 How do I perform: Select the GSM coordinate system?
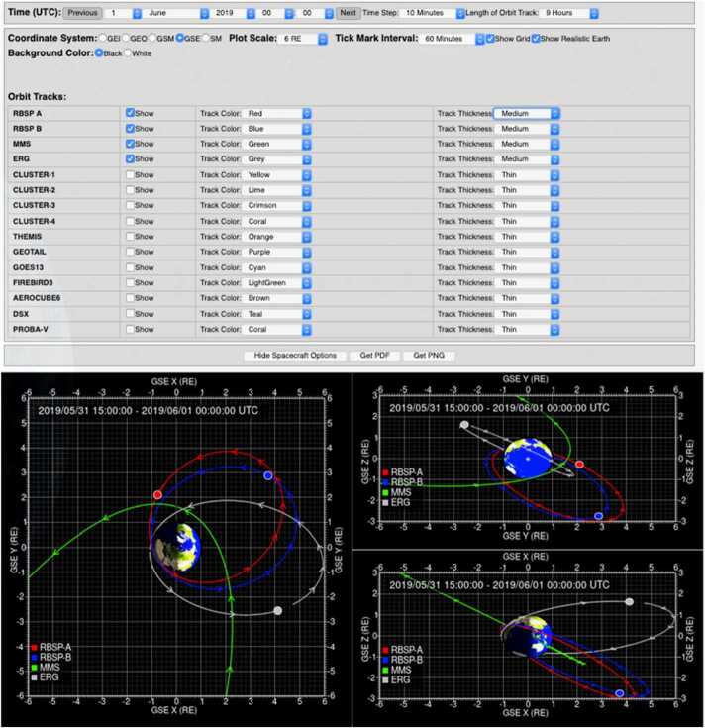pyautogui.click(x=152, y=38)
